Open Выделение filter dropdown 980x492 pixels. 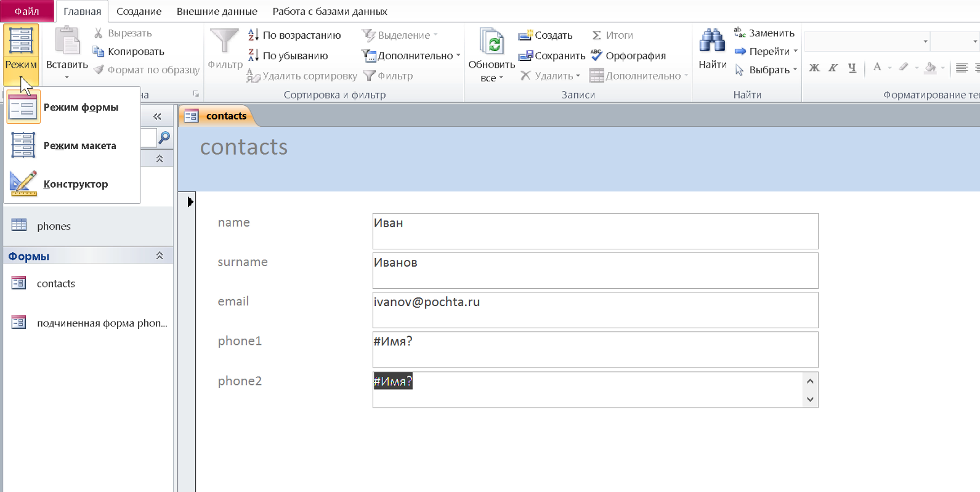point(400,35)
